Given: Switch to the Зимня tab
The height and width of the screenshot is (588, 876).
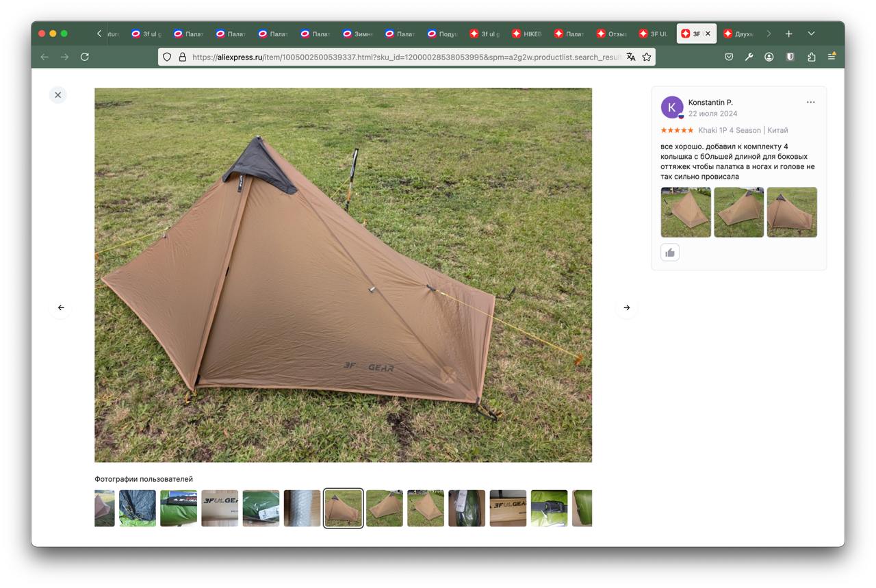Looking at the screenshot, I should point(357,34).
